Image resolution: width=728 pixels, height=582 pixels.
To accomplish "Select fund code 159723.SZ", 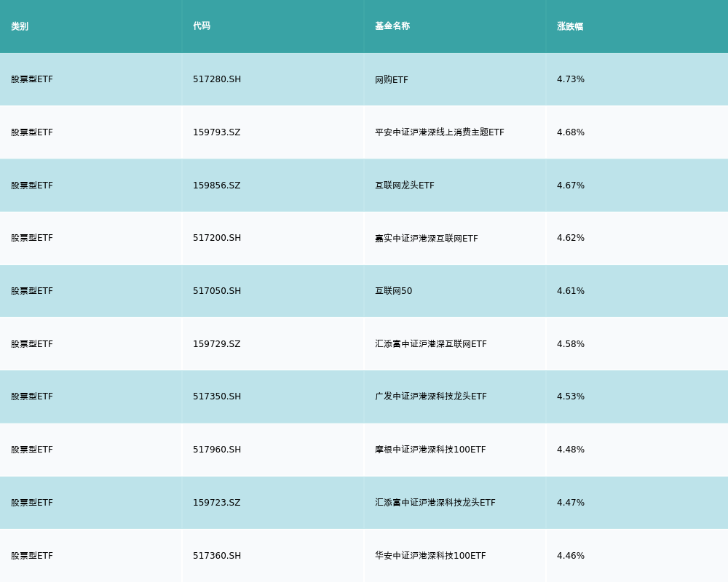I will tap(217, 503).
